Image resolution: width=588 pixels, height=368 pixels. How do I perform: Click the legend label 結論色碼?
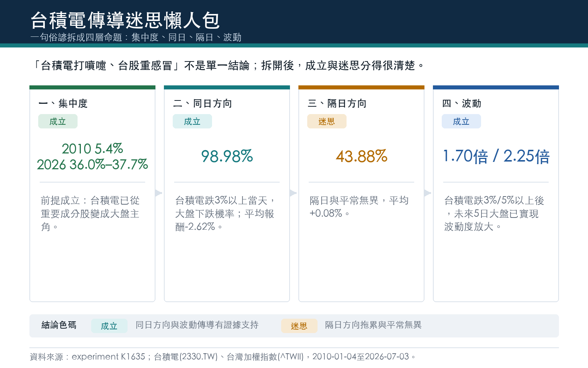(x=59, y=325)
